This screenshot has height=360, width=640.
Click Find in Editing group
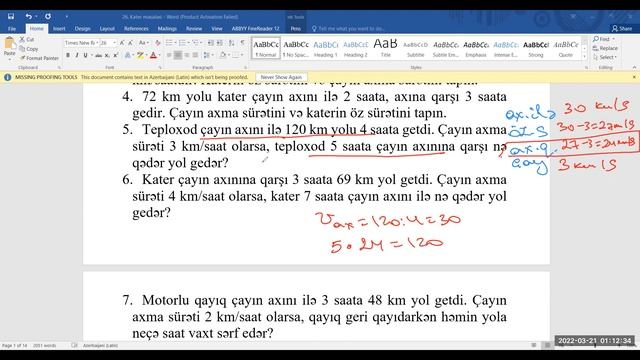click(604, 39)
